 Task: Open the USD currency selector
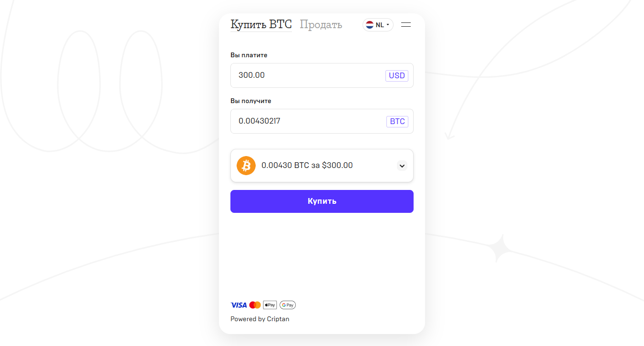pos(397,75)
